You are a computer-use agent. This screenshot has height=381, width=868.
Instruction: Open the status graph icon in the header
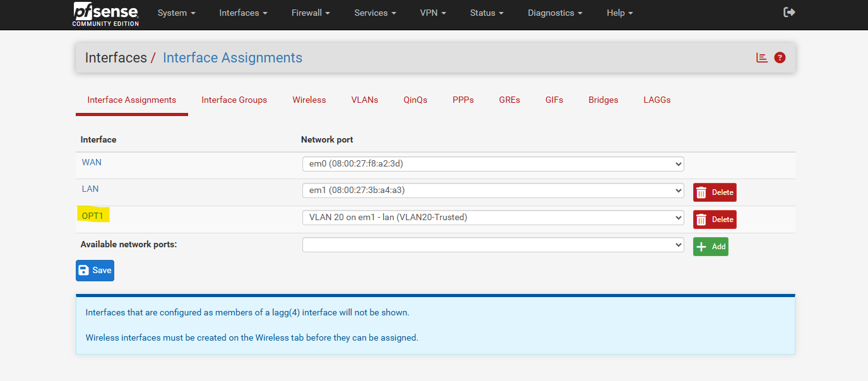pos(762,57)
